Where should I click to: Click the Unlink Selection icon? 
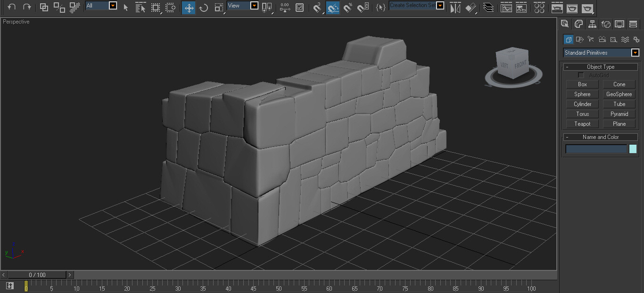[x=59, y=7]
